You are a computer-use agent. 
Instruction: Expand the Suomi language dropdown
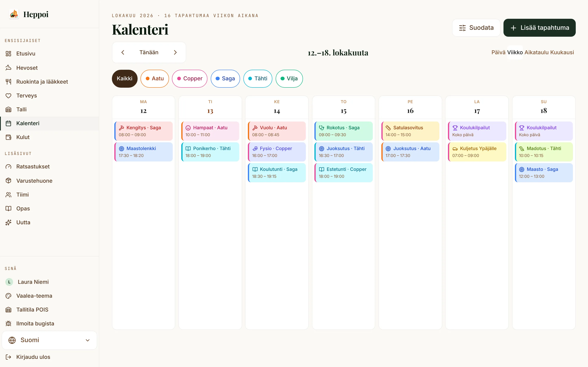pos(49,340)
